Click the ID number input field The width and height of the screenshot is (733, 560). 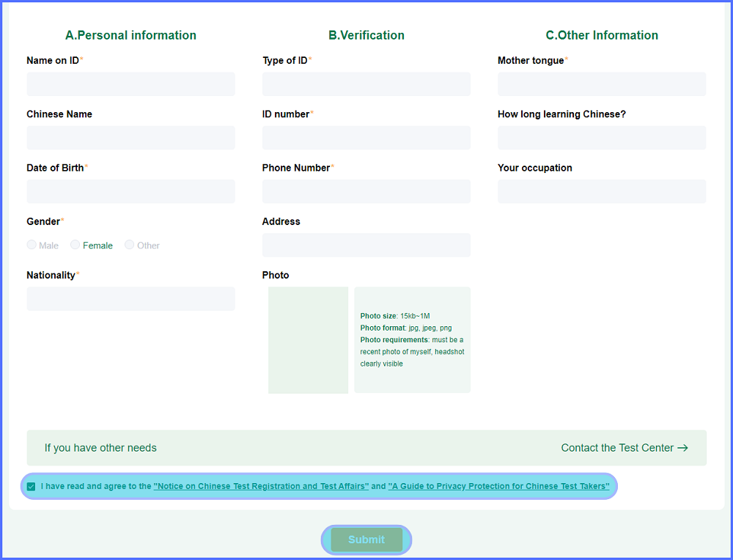pos(366,138)
